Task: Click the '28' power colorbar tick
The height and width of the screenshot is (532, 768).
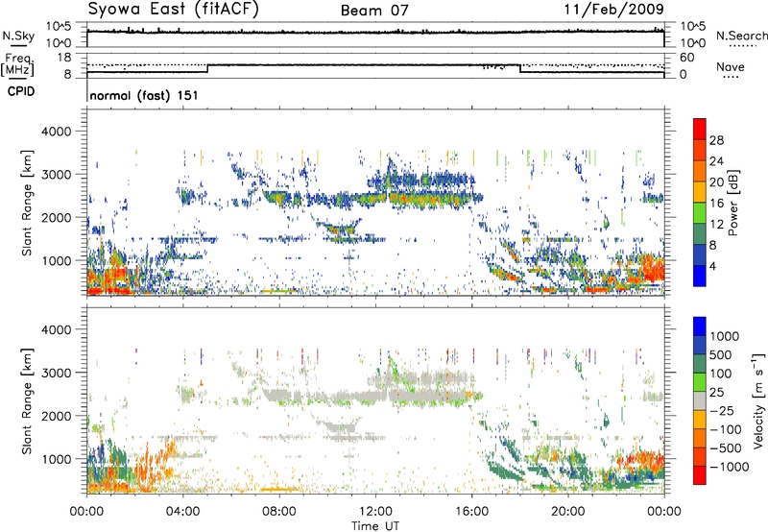Action: (x=716, y=140)
